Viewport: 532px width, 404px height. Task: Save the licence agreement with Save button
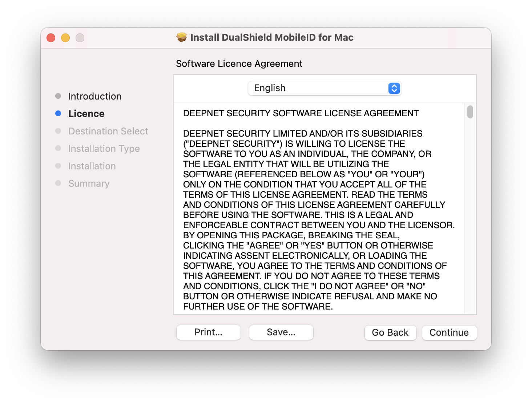tap(281, 332)
